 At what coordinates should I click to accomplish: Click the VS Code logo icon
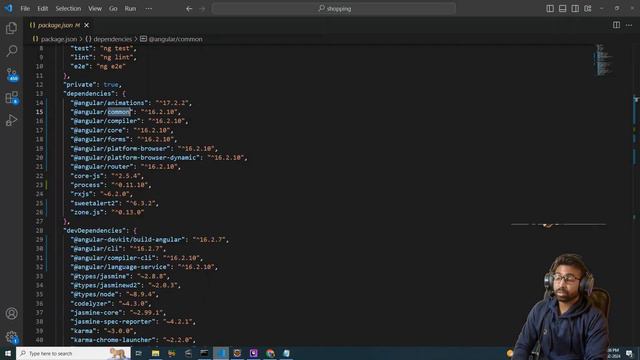pyautogui.click(x=9, y=8)
